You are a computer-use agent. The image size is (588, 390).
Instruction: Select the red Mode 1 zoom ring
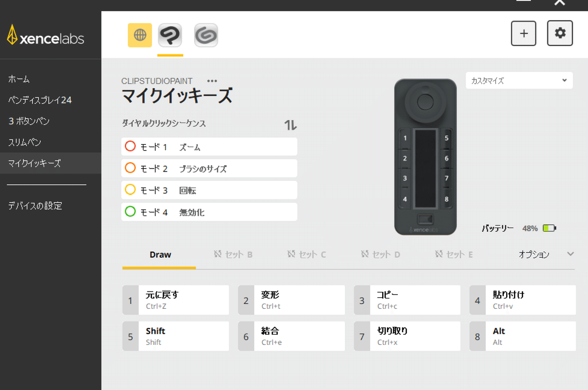(130, 146)
